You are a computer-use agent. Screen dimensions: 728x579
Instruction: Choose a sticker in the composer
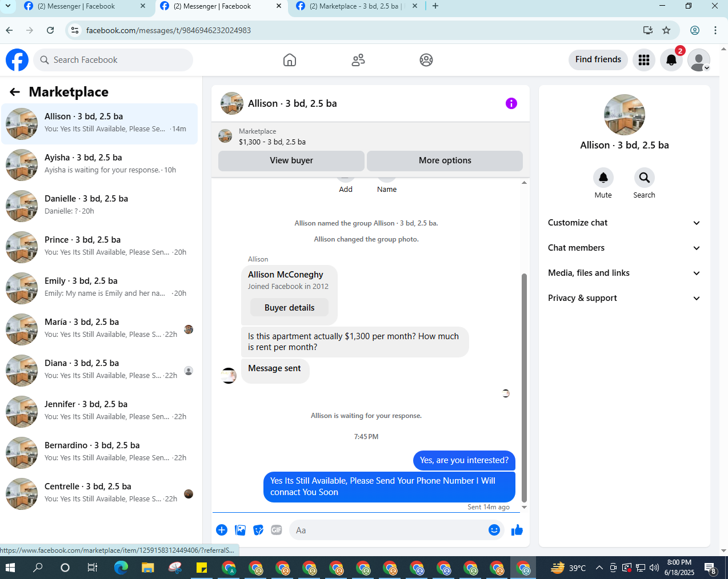[x=258, y=530]
